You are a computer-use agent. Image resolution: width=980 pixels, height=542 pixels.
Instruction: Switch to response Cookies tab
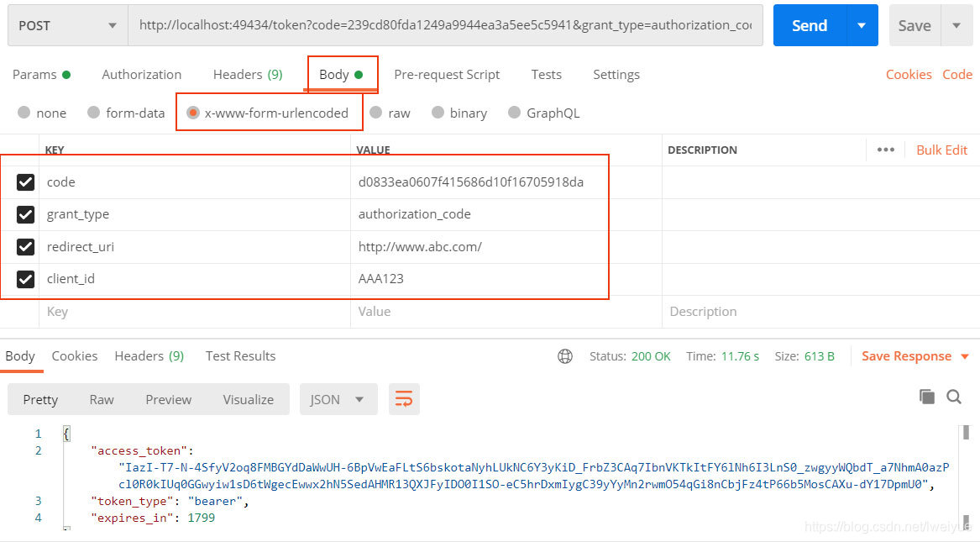[75, 355]
